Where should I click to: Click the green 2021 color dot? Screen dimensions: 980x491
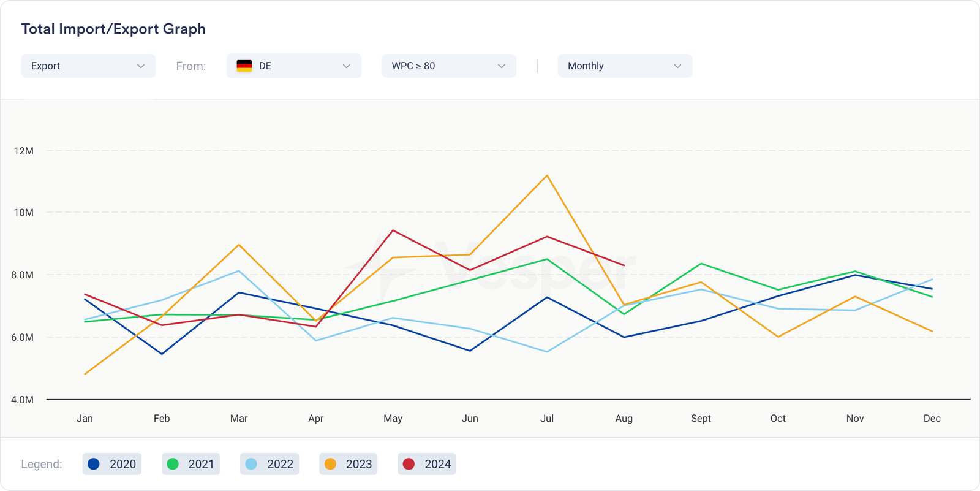(x=173, y=464)
